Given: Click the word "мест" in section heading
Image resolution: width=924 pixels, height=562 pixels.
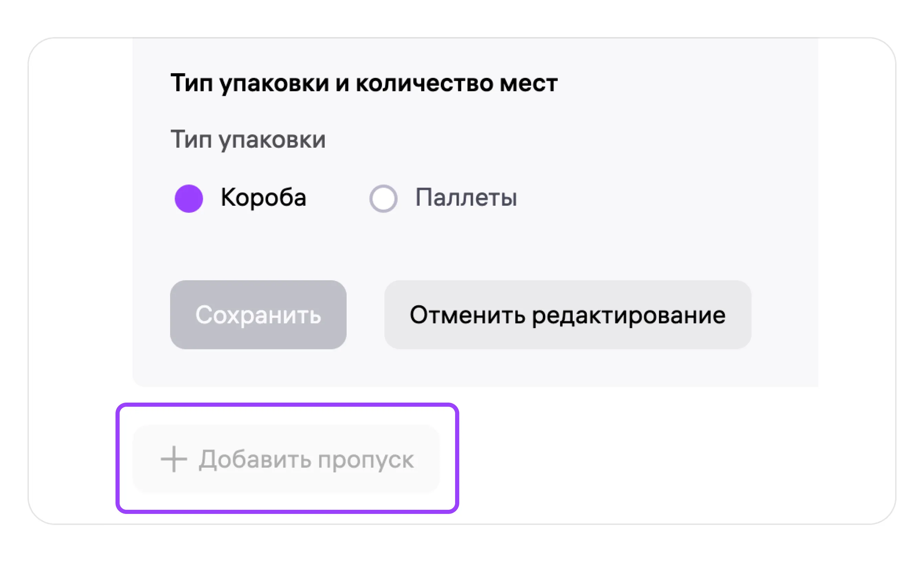Looking at the screenshot, I should click(x=528, y=83).
